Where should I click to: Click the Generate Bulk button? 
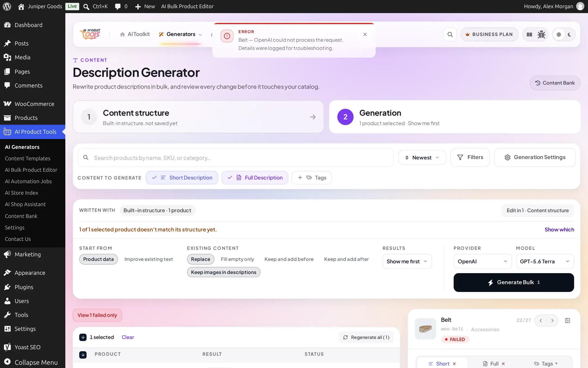(514, 282)
